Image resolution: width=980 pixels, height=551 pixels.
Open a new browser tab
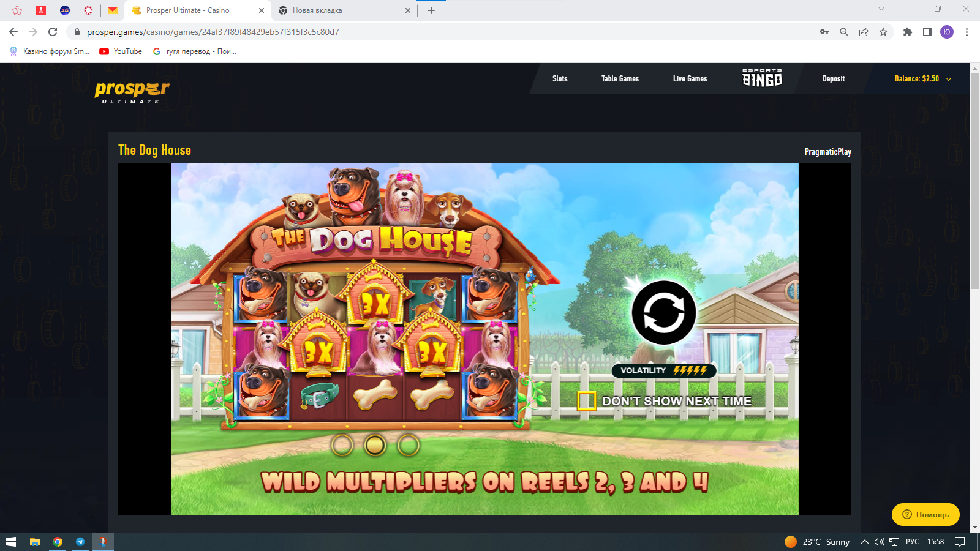431,10
